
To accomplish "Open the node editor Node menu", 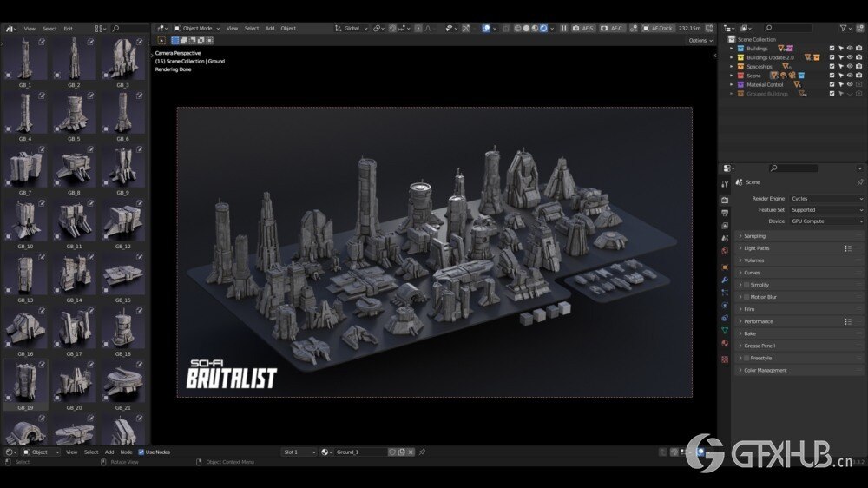I will (x=126, y=452).
